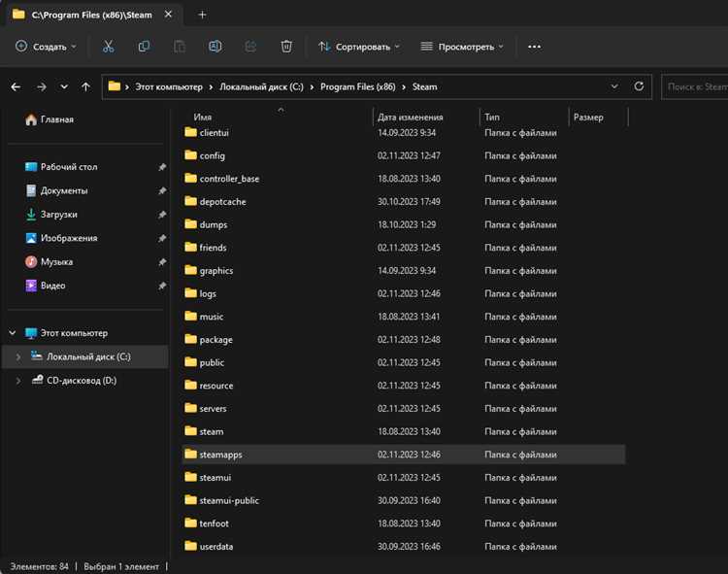Click the Delete trash icon
This screenshot has height=574, width=728.
click(x=286, y=47)
